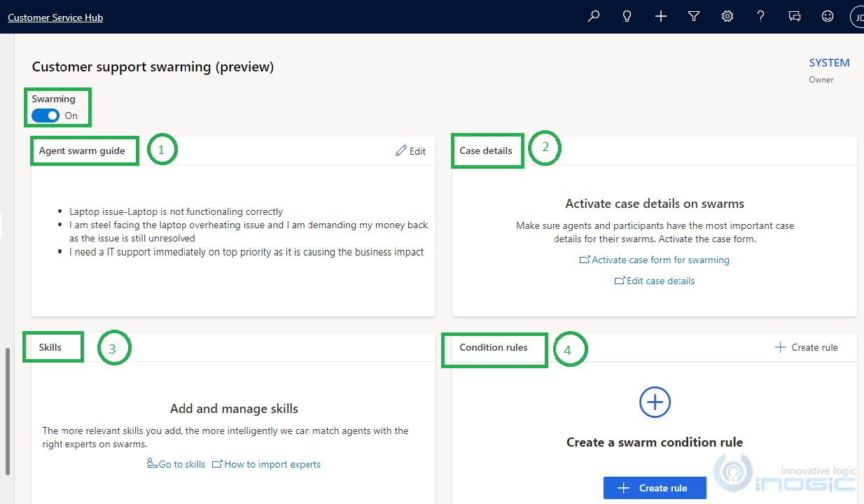The width and height of the screenshot is (864, 504).
Task: Follow the Go to skills link
Action: pos(176,464)
